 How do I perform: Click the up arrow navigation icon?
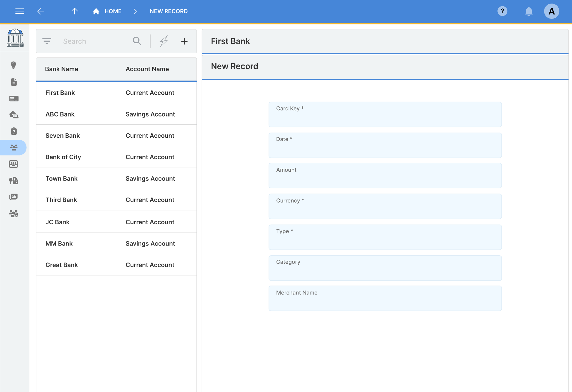74,11
